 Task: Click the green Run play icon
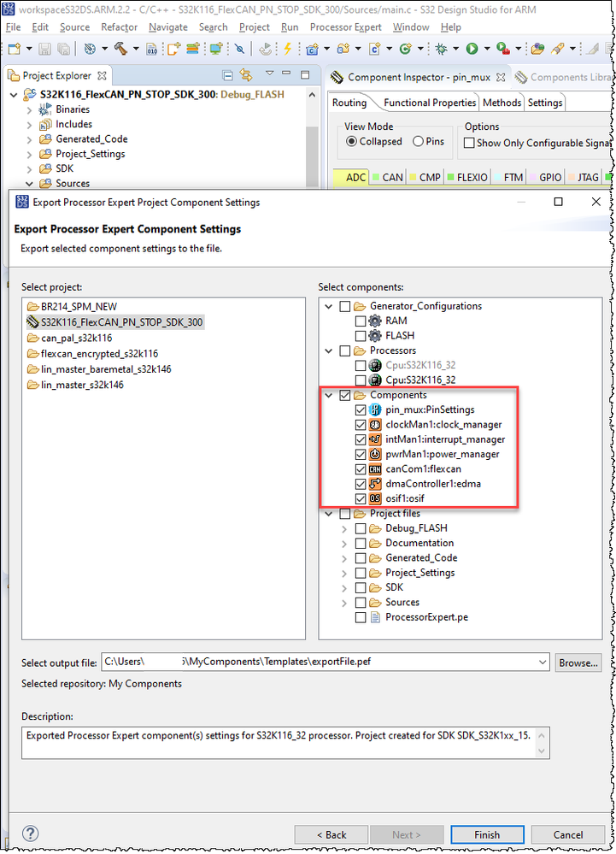[x=472, y=49]
